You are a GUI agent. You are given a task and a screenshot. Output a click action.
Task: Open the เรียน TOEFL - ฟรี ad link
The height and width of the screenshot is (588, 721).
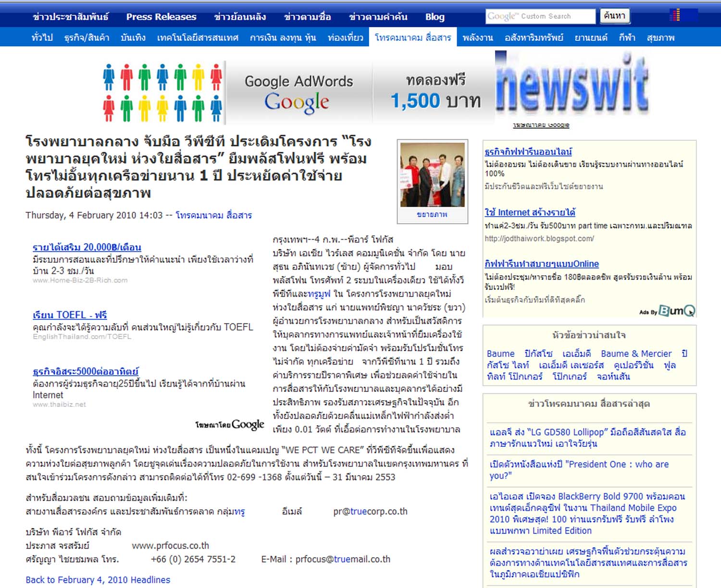pyautogui.click(x=70, y=315)
